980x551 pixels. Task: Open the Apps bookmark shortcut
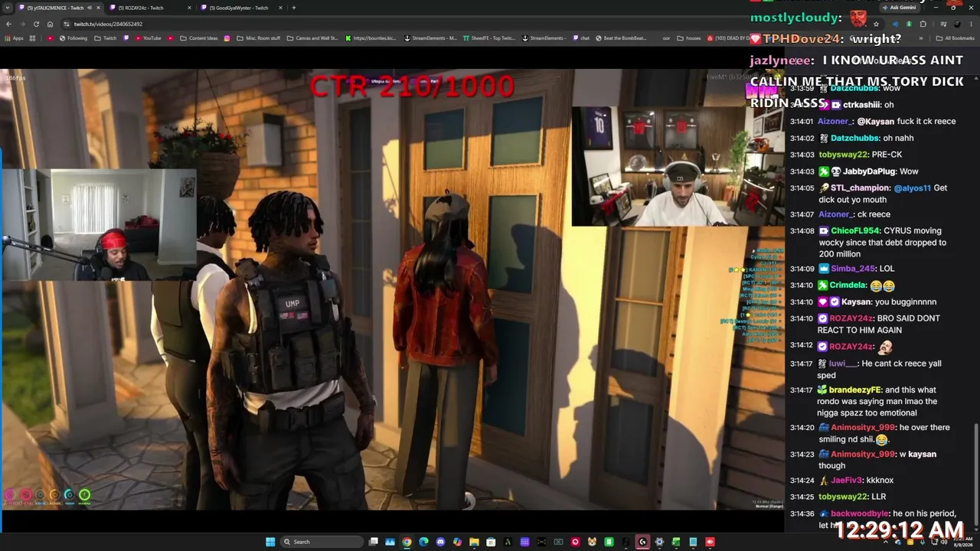pyautogui.click(x=12, y=38)
